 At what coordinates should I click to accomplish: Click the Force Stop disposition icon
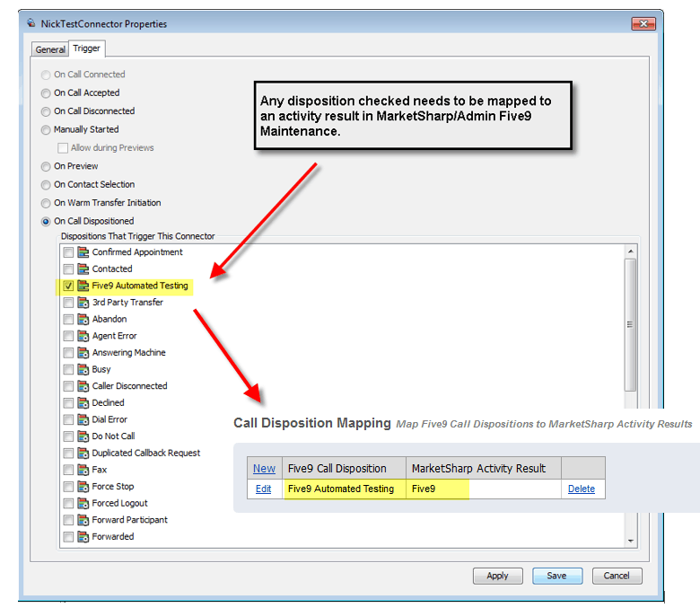point(83,487)
